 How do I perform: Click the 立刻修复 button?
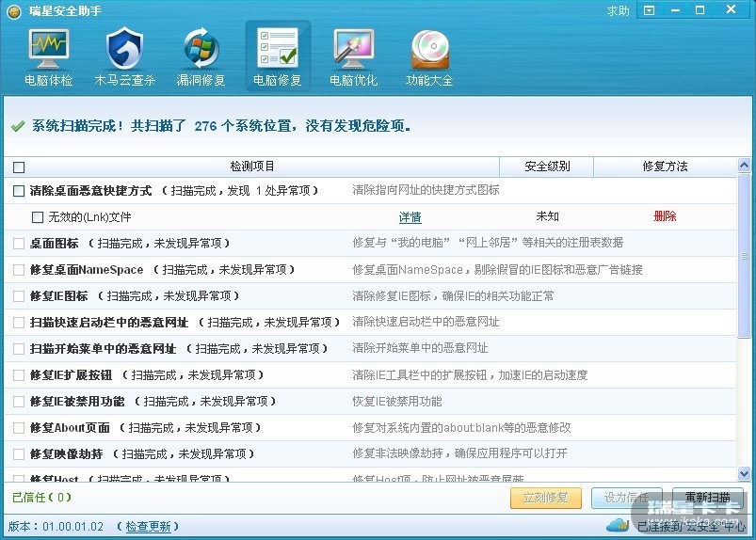pos(546,498)
